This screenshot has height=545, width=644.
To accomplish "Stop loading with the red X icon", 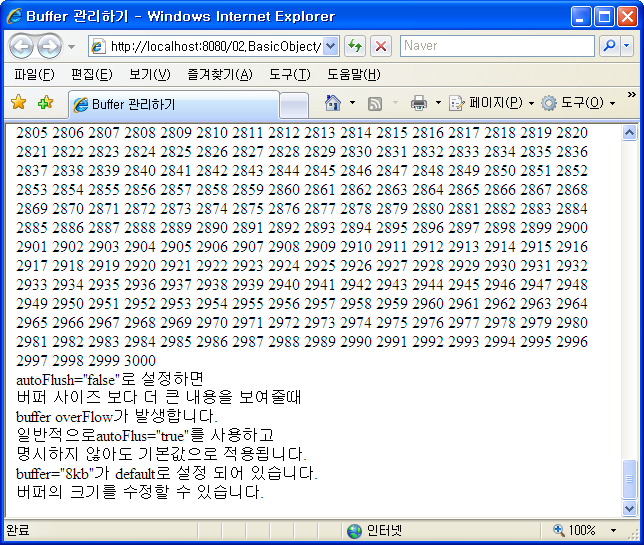I will 381,46.
